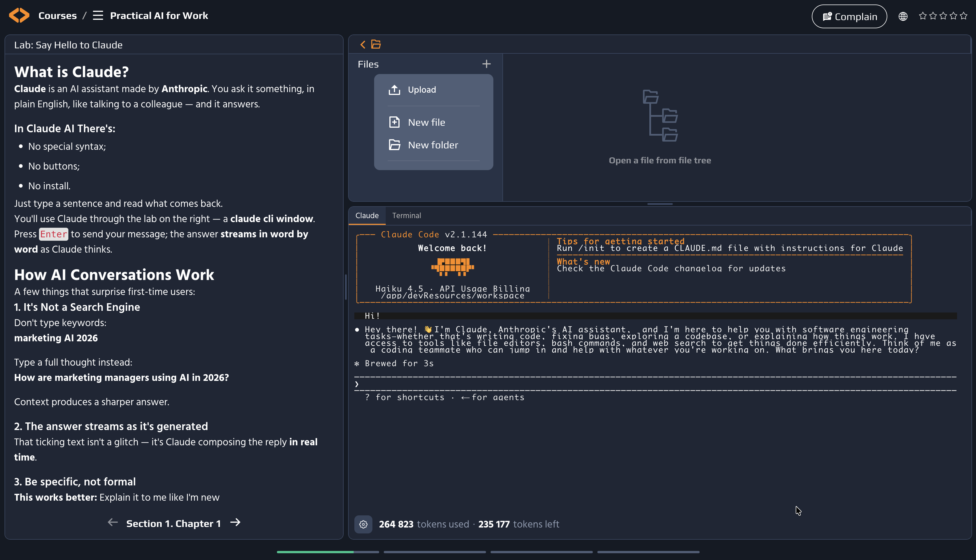
Task: Click the Claude Code pixel mascot
Action: 453,266
